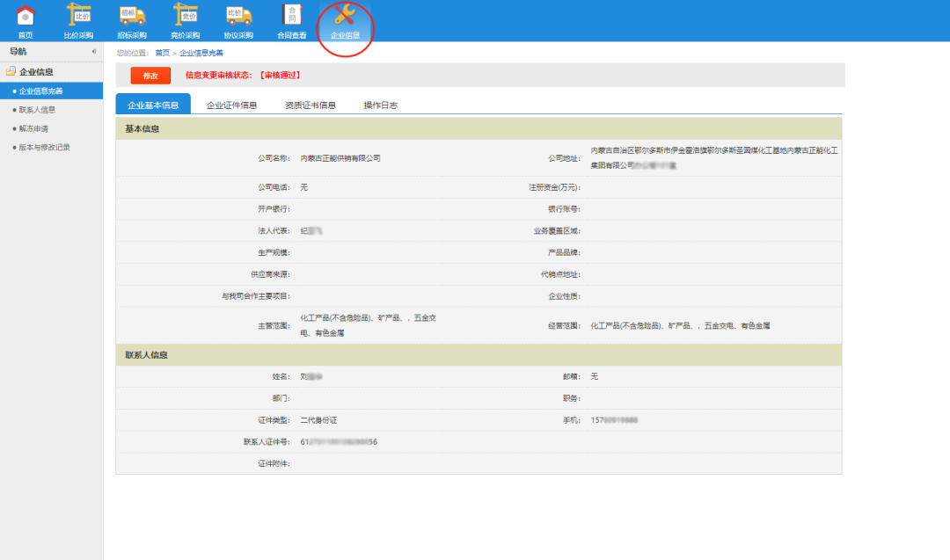Click the 手机 phone number value

point(614,420)
